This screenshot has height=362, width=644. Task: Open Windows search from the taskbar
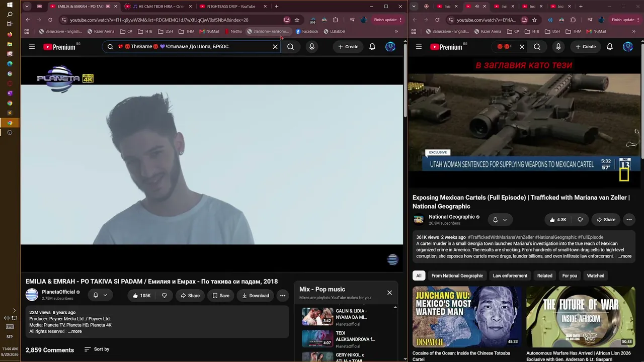pyautogui.click(x=10, y=15)
